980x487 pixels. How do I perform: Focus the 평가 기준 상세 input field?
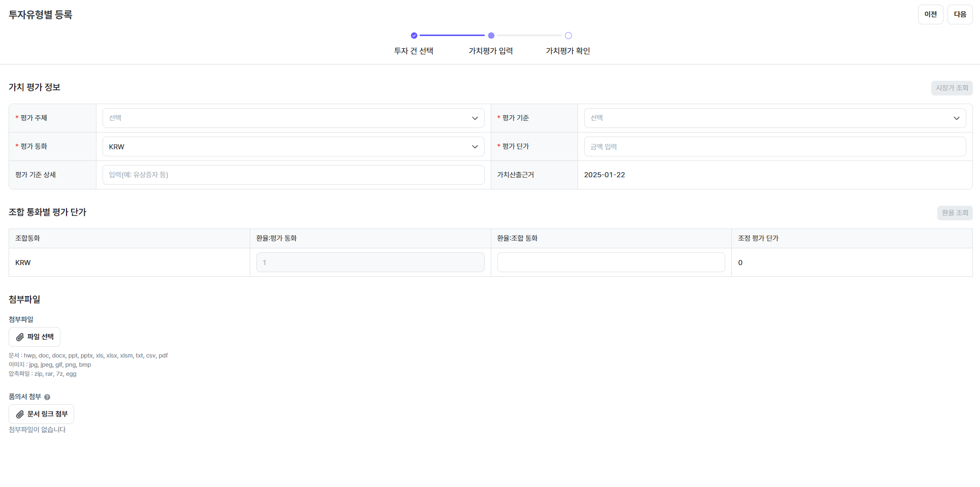[293, 175]
